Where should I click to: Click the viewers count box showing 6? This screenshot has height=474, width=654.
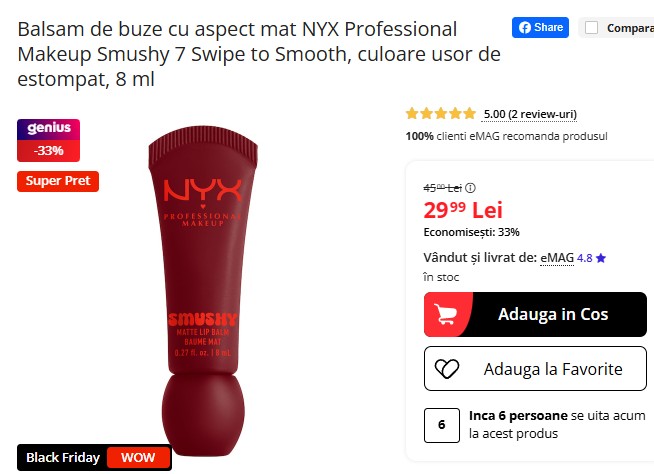click(442, 425)
